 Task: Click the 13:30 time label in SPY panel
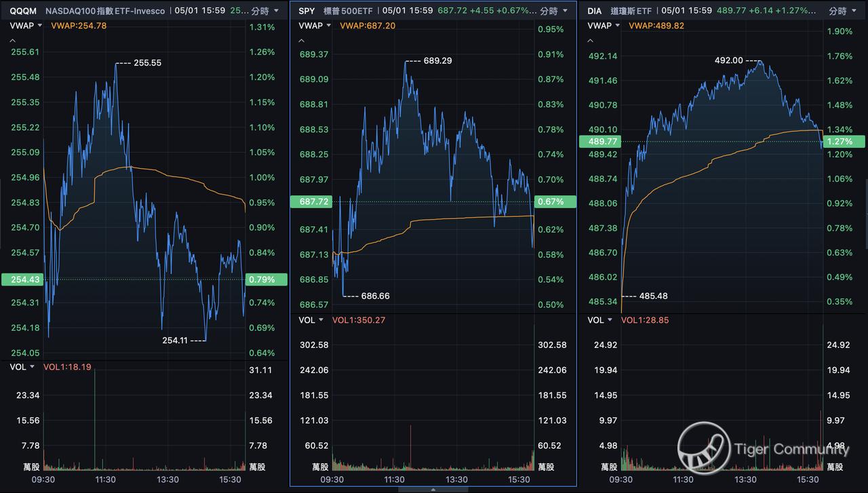click(456, 479)
